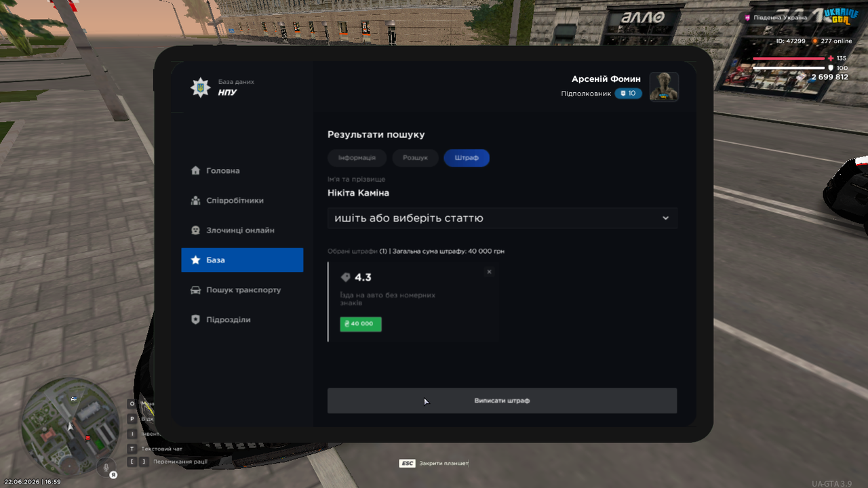Click the suspect name Нікіта Каміна
This screenshot has width=868, height=488.
pyautogui.click(x=358, y=193)
